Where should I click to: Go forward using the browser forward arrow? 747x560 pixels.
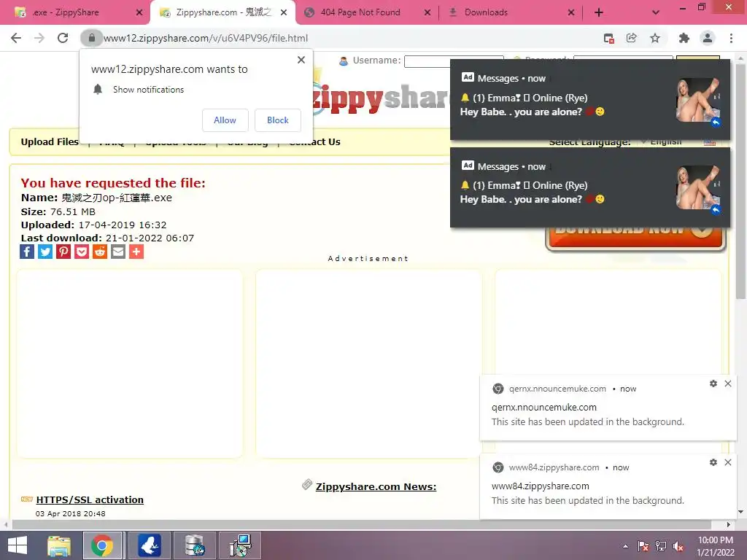39,38
